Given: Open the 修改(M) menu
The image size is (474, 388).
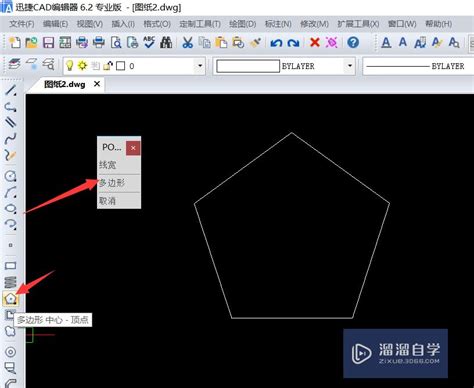Looking at the screenshot, I should click(x=314, y=24).
